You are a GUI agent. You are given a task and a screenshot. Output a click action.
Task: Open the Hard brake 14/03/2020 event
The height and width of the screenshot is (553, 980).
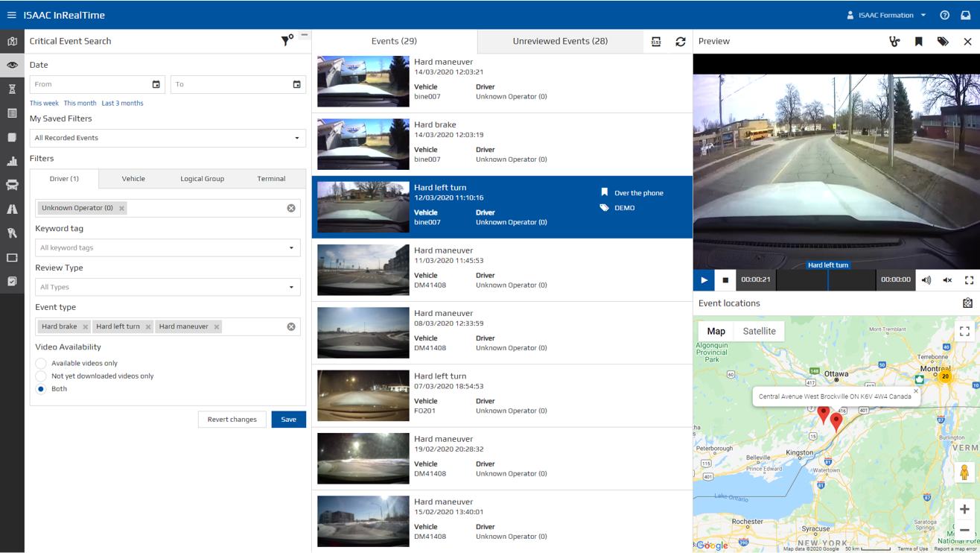pyautogui.click(x=502, y=145)
